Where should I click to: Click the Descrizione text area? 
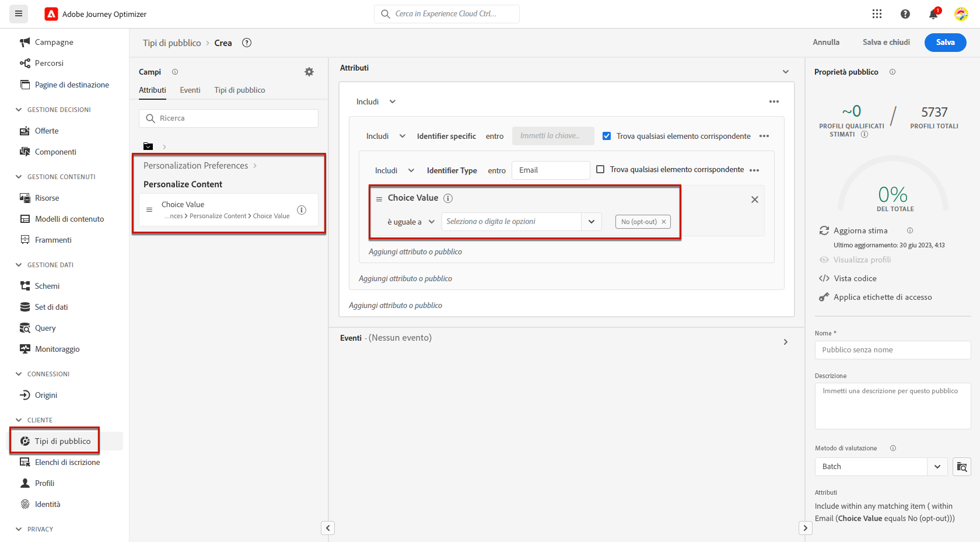click(x=892, y=406)
